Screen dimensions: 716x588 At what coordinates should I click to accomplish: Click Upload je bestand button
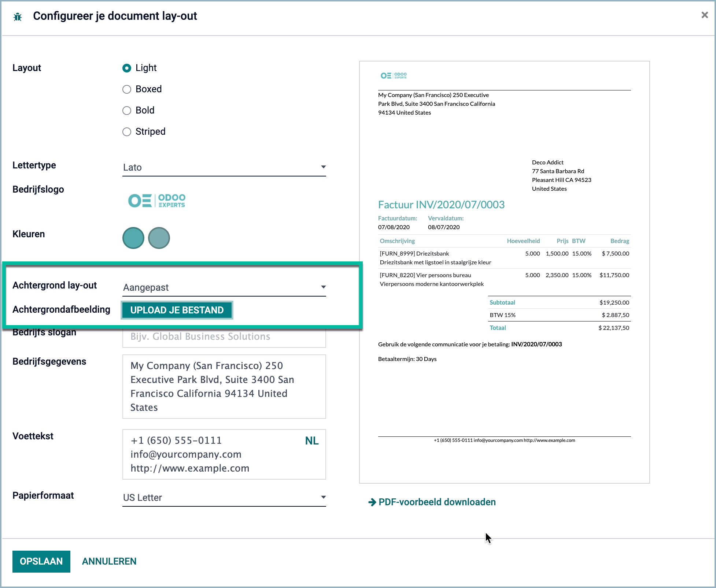[x=177, y=310]
